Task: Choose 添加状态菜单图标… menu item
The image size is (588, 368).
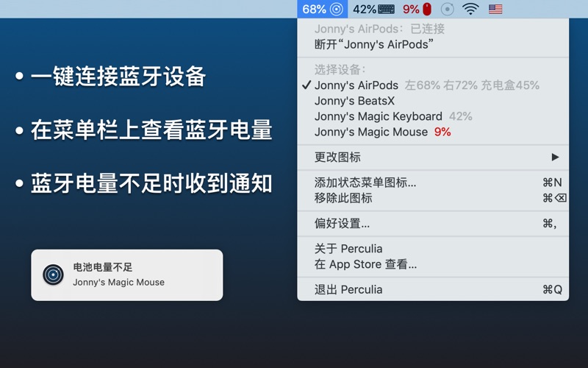Action: point(433,183)
